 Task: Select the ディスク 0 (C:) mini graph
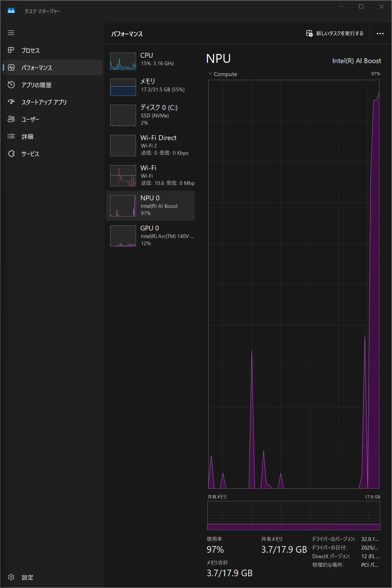(x=123, y=115)
